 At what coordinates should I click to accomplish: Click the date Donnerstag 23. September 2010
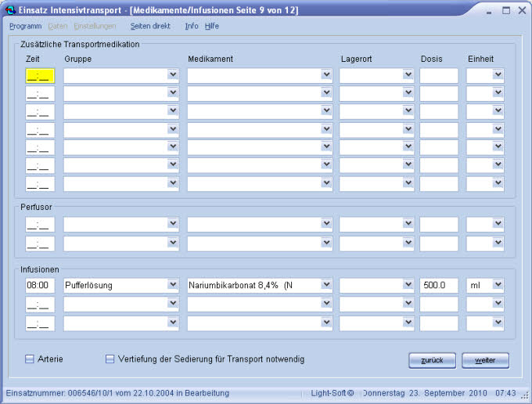(425, 393)
